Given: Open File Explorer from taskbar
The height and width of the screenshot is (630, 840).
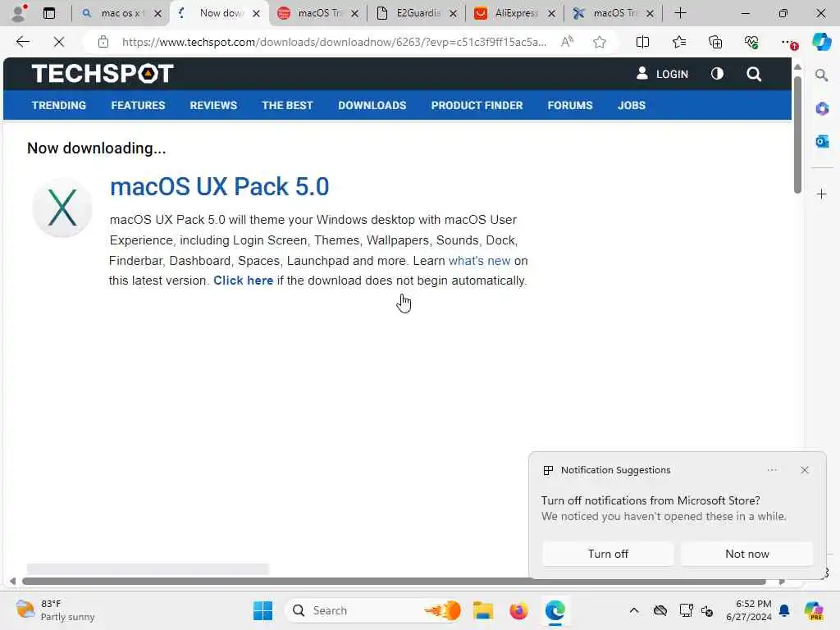Looking at the screenshot, I should (482, 610).
